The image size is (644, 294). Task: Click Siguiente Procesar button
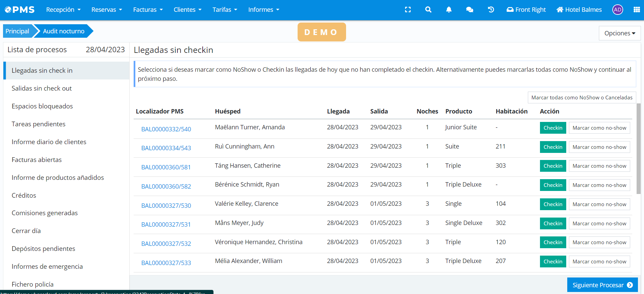click(602, 285)
